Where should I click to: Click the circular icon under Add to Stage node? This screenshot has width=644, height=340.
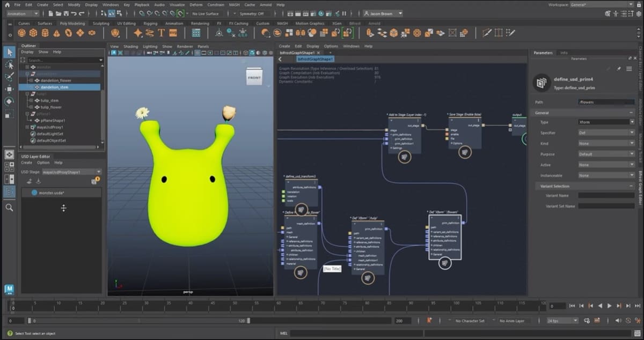click(404, 157)
